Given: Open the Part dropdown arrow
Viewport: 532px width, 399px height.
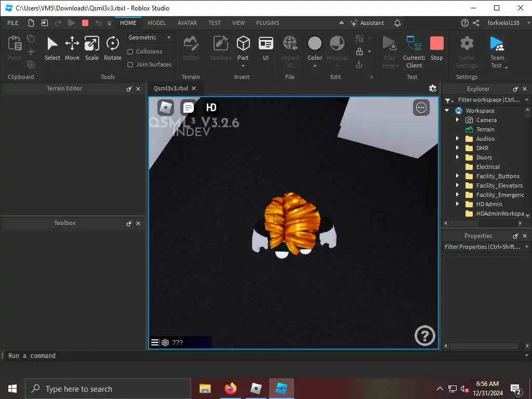Looking at the screenshot, I should [243, 66].
